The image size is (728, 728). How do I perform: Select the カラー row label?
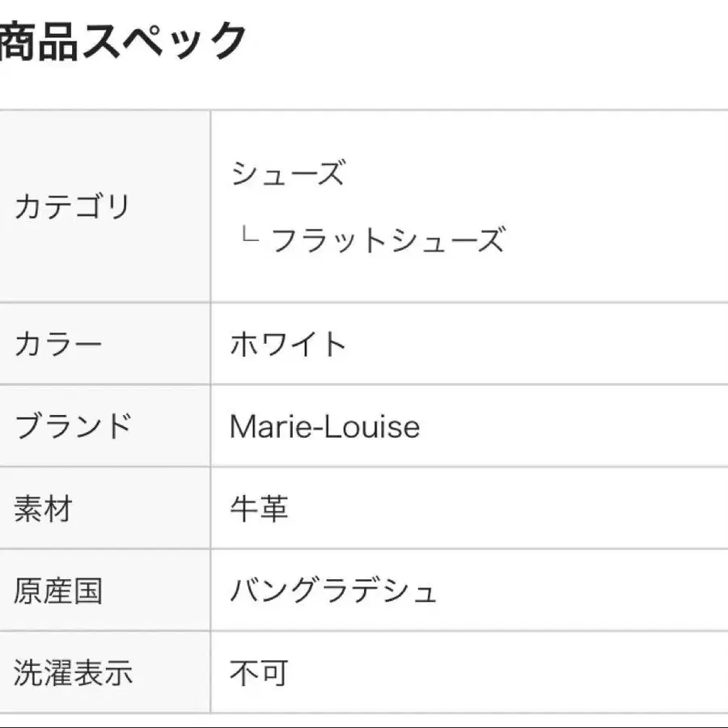(x=58, y=344)
